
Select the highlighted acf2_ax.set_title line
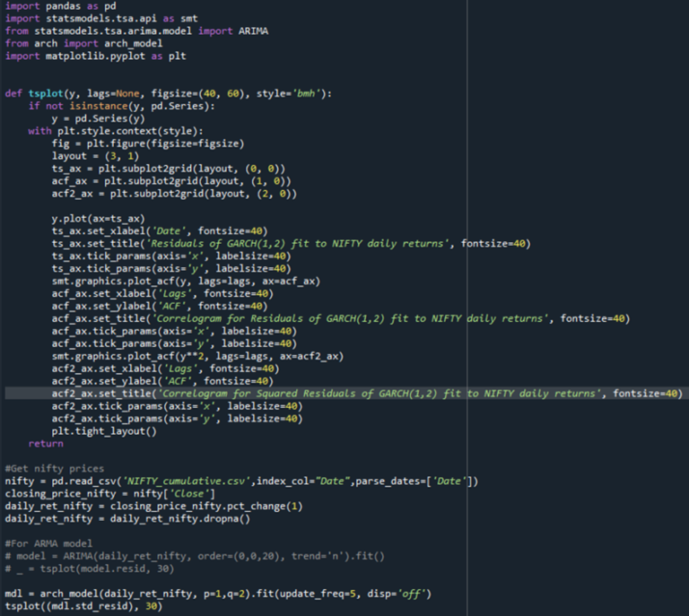click(359, 394)
